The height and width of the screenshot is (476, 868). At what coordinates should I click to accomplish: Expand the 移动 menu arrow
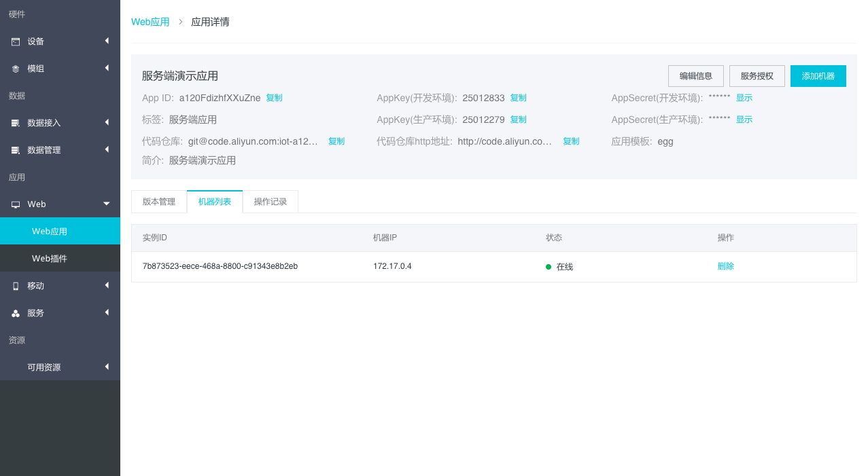point(107,285)
